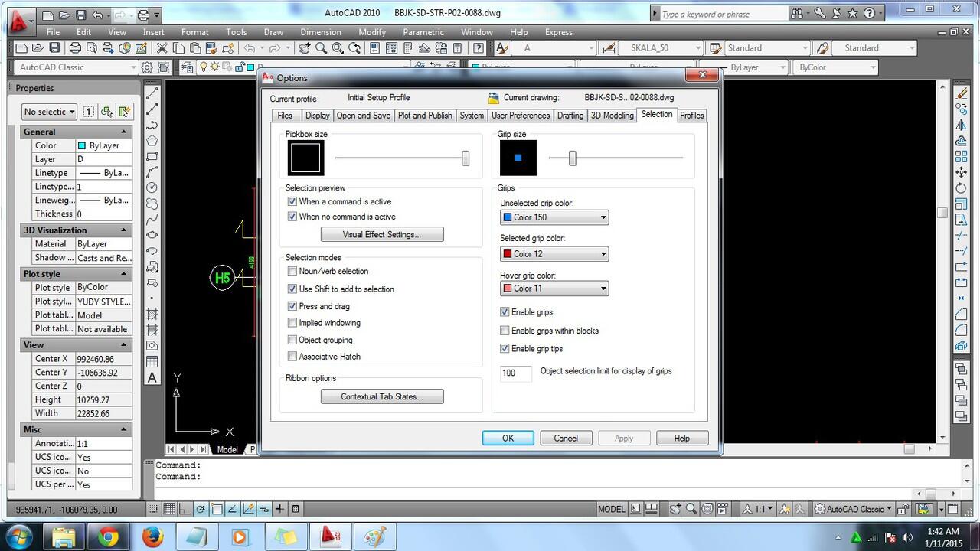
Task: Select the Erase tool in Modify toolbar
Action: [962, 93]
